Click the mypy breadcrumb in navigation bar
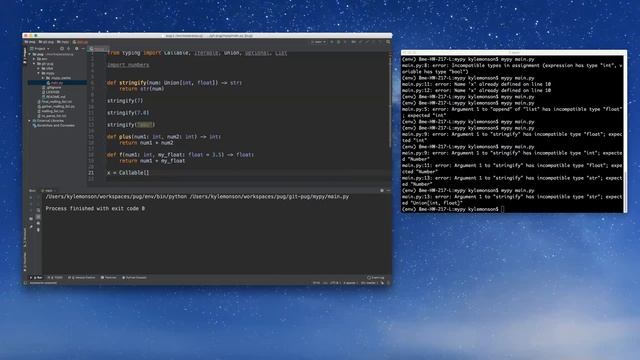The width and height of the screenshot is (640, 360). click(63, 42)
